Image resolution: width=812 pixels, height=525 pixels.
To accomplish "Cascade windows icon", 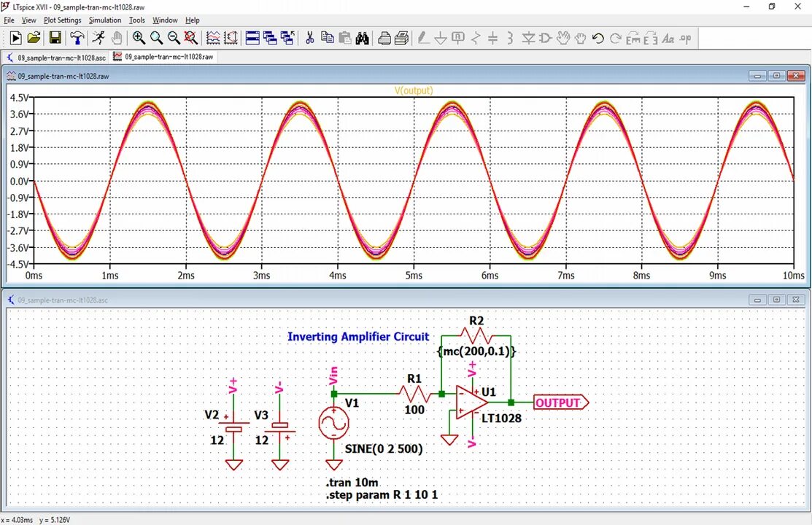I will click(x=270, y=38).
